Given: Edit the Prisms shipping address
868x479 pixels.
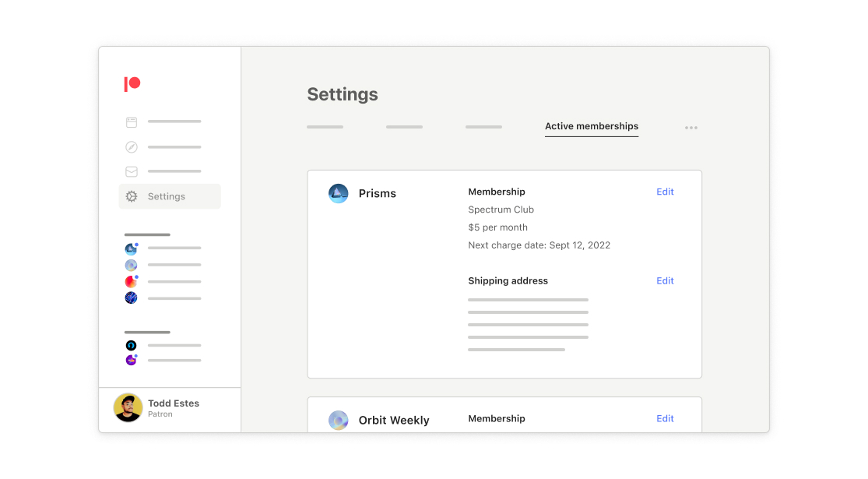Looking at the screenshot, I should (x=665, y=281).
